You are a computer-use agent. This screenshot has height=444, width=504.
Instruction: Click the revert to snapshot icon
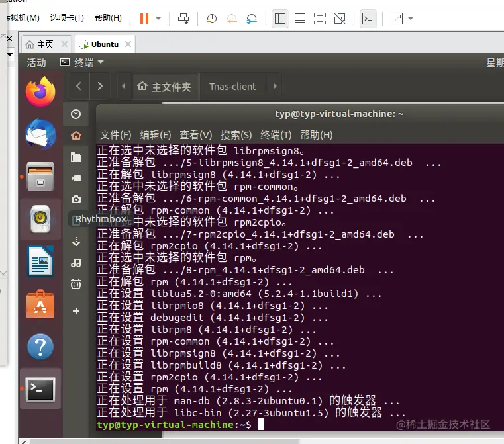(x=232, y=19)
